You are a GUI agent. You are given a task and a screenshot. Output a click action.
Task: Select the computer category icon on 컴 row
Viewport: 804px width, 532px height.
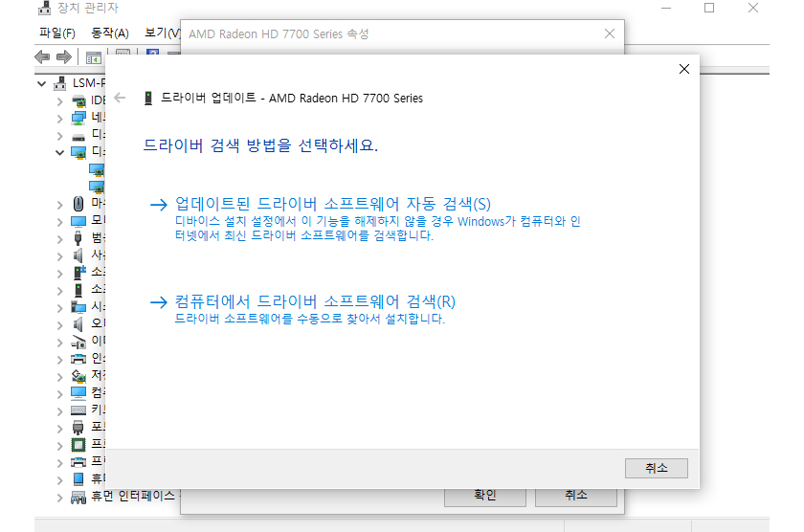pyautogui.click(x=78, y=393)
